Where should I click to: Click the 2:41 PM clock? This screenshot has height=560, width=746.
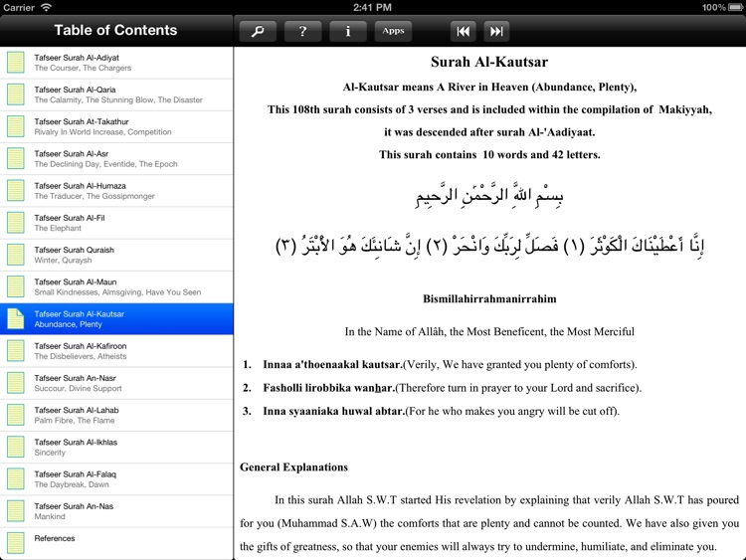[x=373, y=7]
